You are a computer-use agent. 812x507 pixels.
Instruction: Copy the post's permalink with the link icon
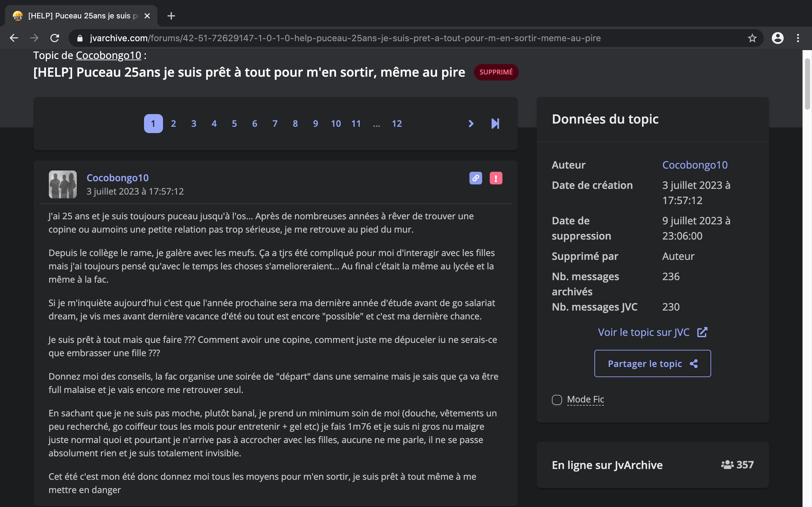click(475, 178)
